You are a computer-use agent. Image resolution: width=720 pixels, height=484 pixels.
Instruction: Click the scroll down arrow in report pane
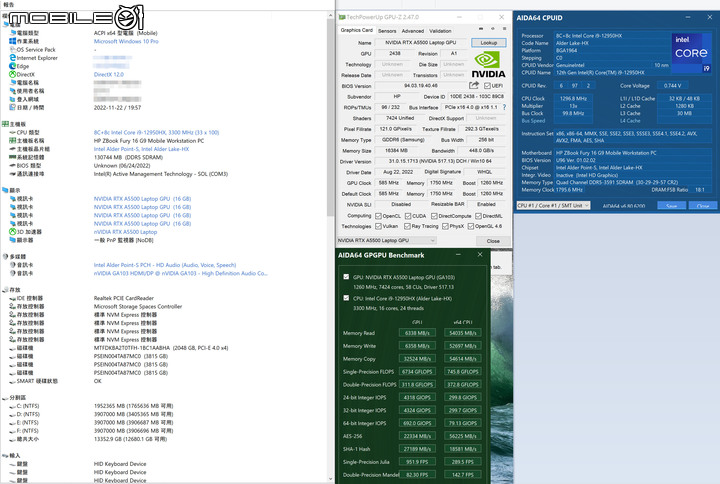click(330, 479)
